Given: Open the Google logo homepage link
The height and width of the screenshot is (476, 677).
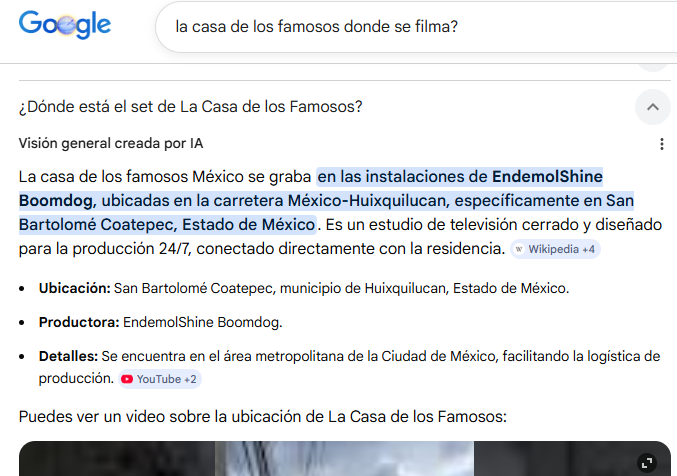Looking at the screenshot, I should click(65, 25).
